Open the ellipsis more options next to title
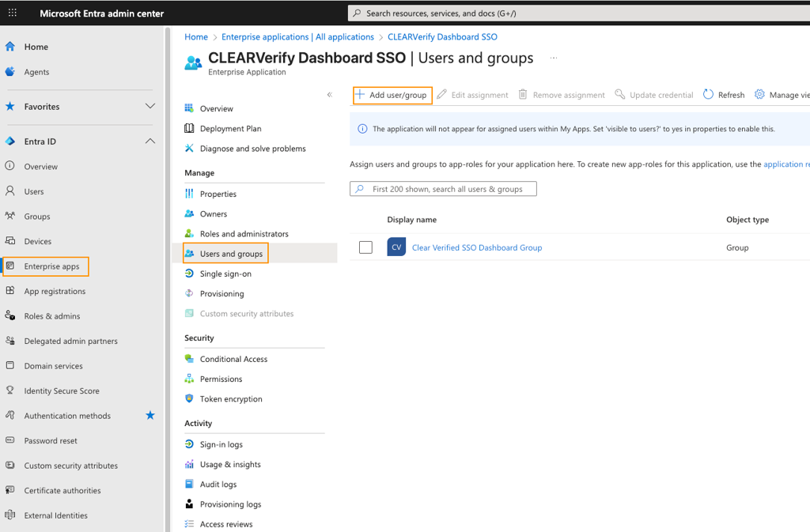 [554, 58]
